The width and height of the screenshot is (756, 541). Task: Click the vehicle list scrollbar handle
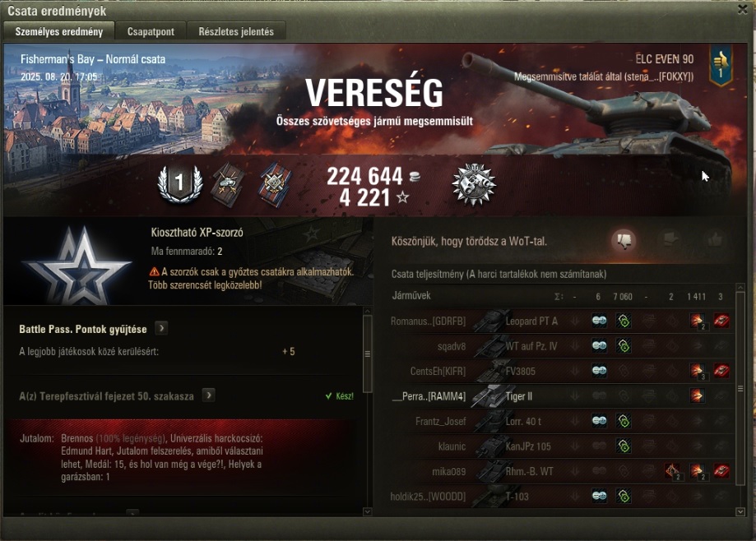tap(740, 388)
